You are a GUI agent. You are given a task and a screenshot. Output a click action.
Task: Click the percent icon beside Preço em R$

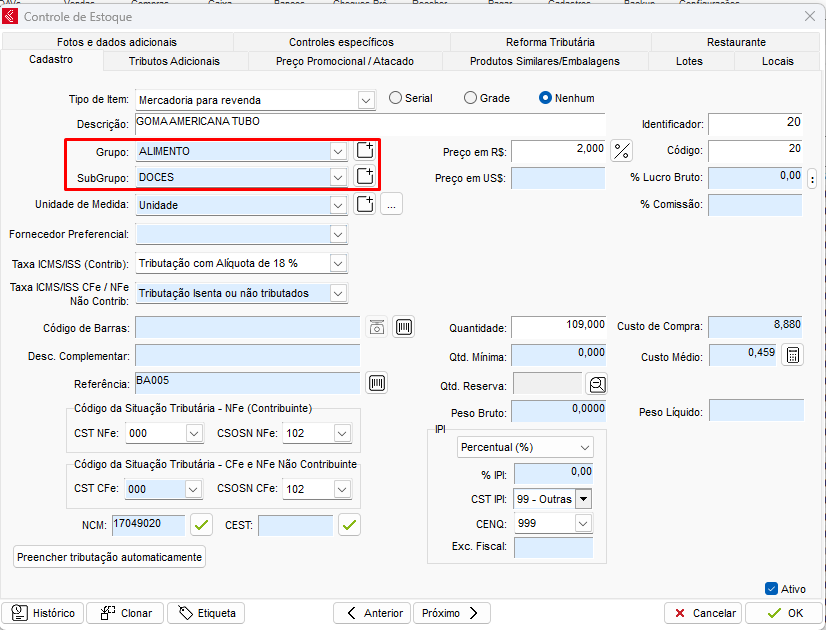(622, 151)
